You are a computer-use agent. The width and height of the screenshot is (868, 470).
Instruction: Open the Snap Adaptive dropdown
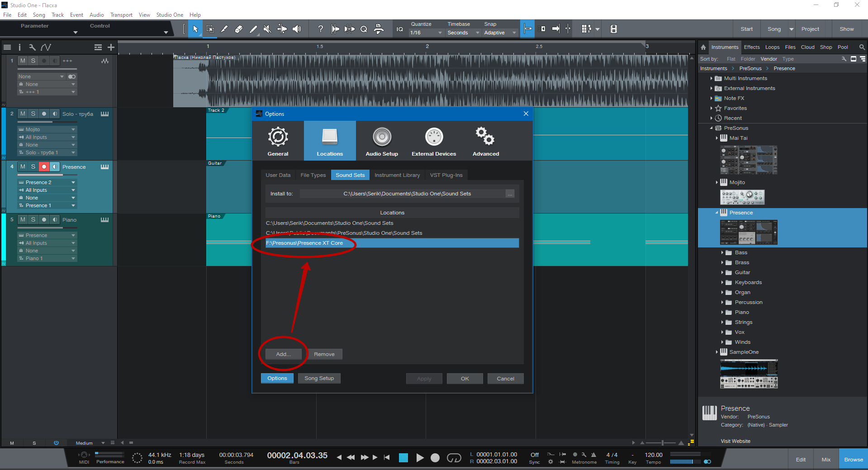click(499, 33)
